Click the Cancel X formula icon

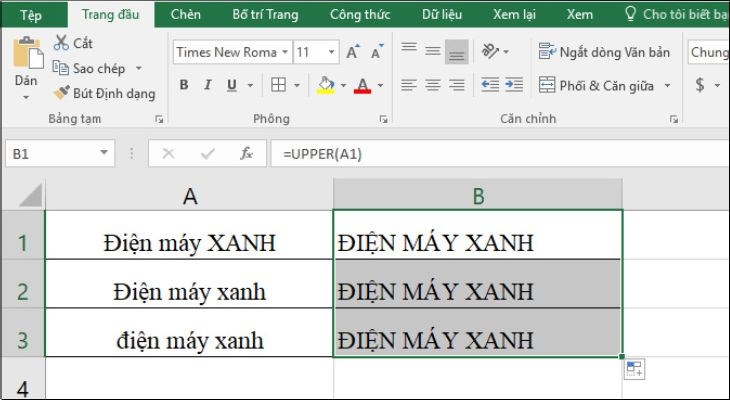168,153
